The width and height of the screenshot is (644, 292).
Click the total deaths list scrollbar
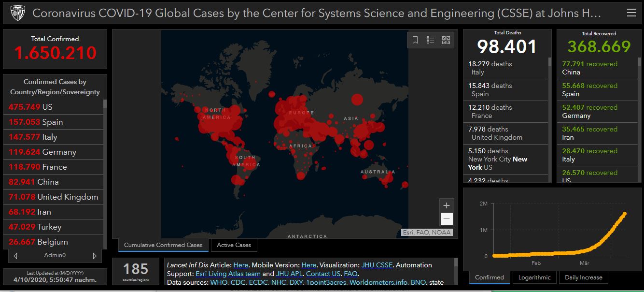coord(549,62)
